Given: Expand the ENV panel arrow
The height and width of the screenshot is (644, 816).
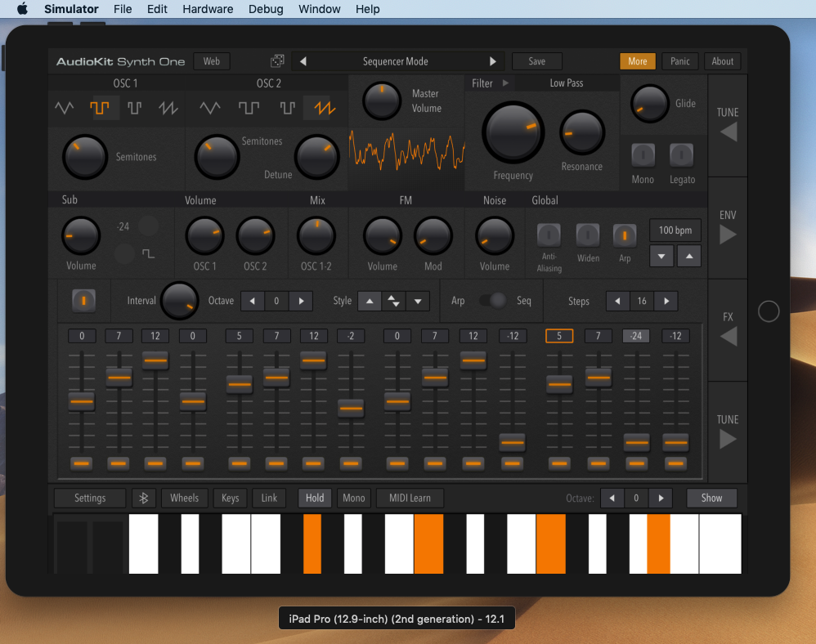Looking at the screenshot, I should pyautogui.click(x=728, y=235).
